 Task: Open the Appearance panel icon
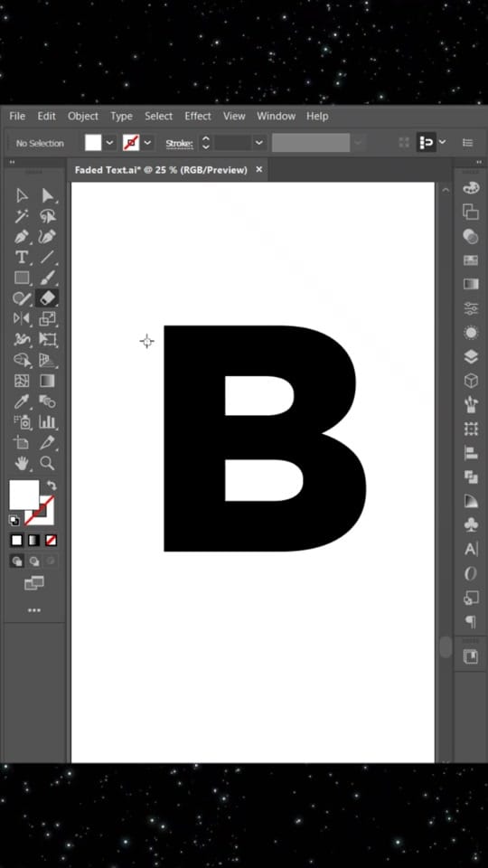click(x=471, y=332)
